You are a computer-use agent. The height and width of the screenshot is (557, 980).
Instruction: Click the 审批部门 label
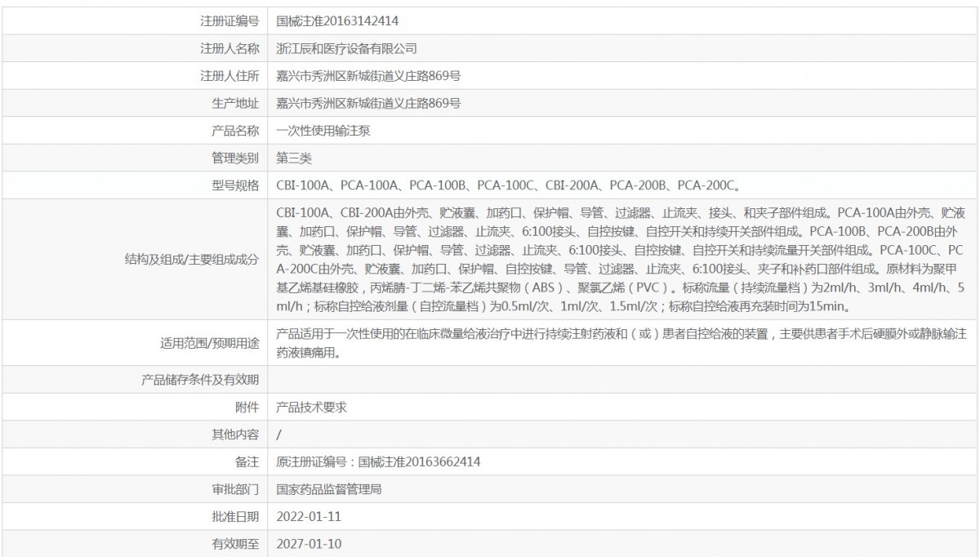[236, 489]
